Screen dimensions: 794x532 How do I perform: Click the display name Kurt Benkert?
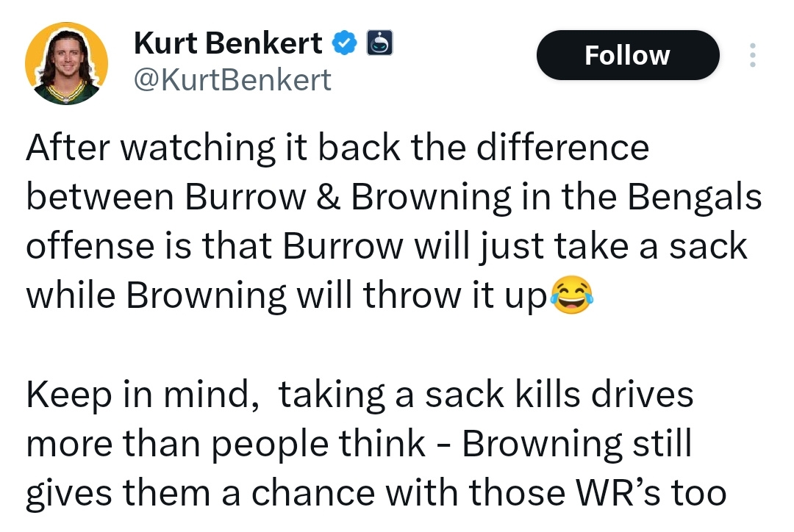(228, 44)
